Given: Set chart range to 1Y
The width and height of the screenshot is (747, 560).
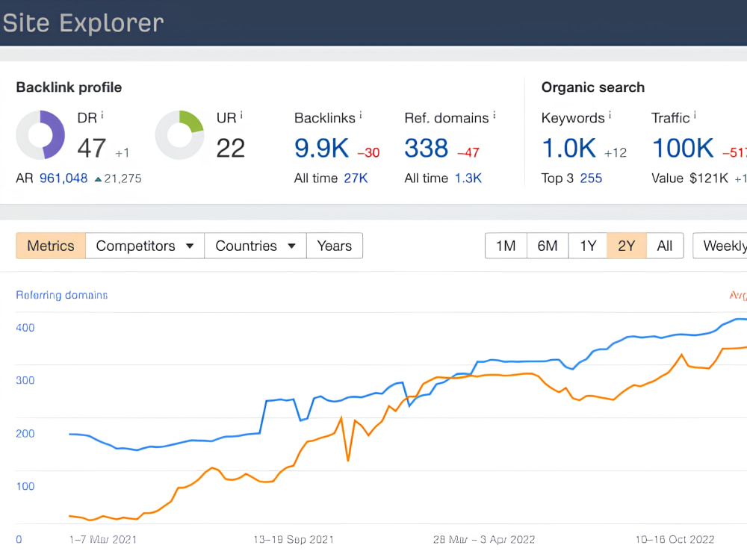Looking at the screenshot, I should coord(588,246).
